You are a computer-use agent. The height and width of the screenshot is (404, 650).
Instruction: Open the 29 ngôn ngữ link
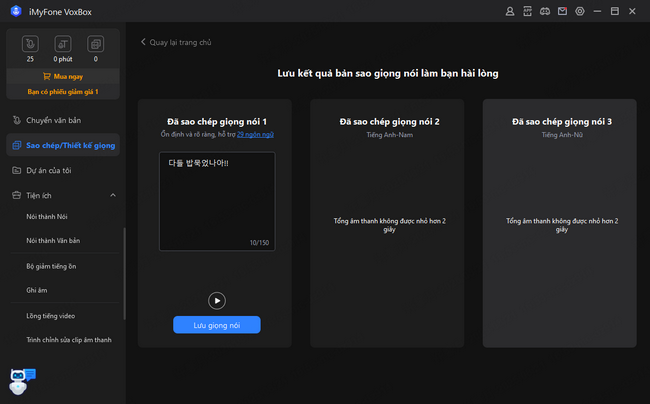pyautogui.click(x=255, y=134)
